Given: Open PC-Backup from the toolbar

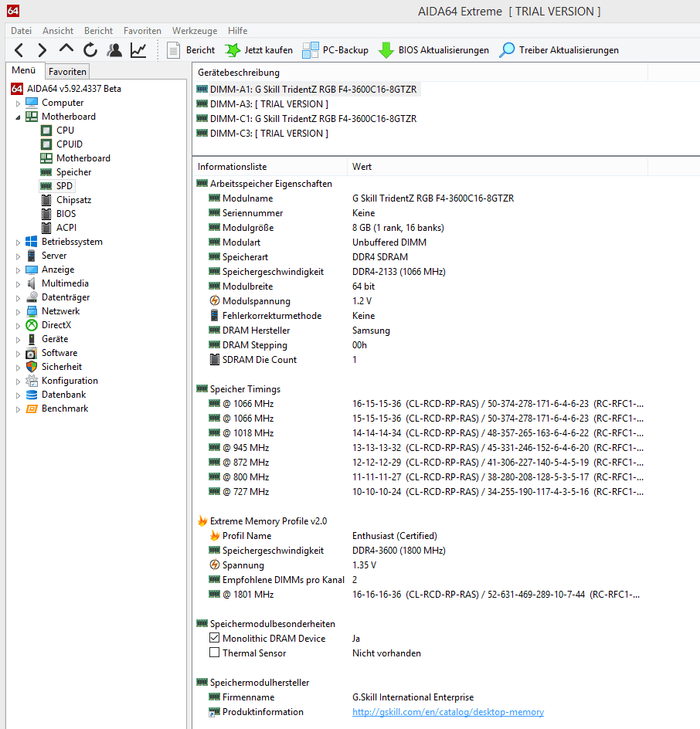Looking at the screenshot, I should 335,49.
